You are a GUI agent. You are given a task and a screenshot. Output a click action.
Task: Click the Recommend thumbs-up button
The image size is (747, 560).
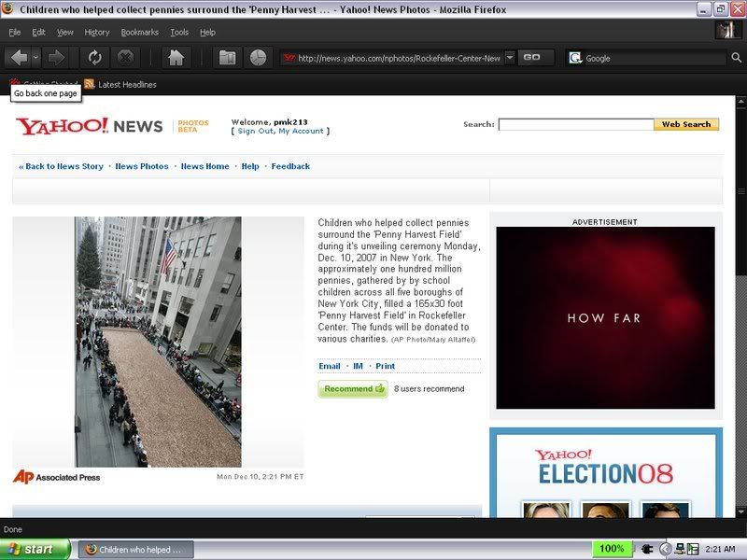pyautogui.click(x=353, y=388)
